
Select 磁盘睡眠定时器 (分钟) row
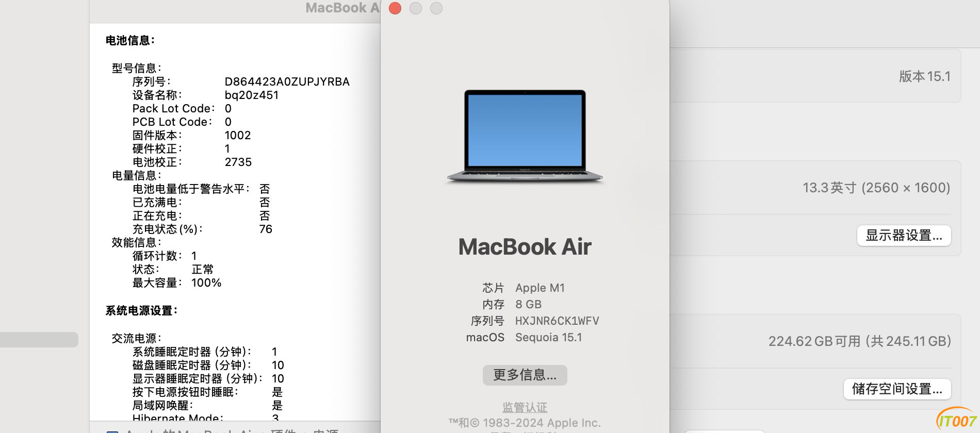[x=208, y=365]
